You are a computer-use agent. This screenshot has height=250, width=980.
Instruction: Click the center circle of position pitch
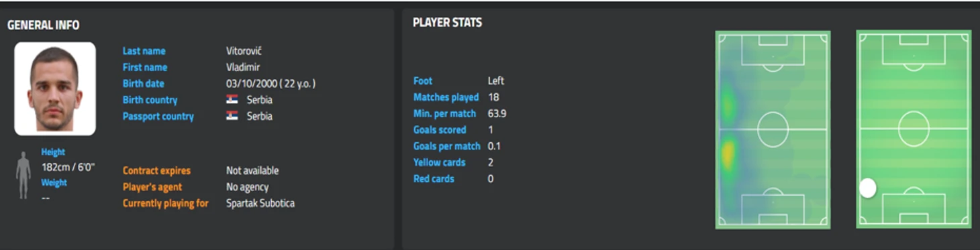pos(914,129)
